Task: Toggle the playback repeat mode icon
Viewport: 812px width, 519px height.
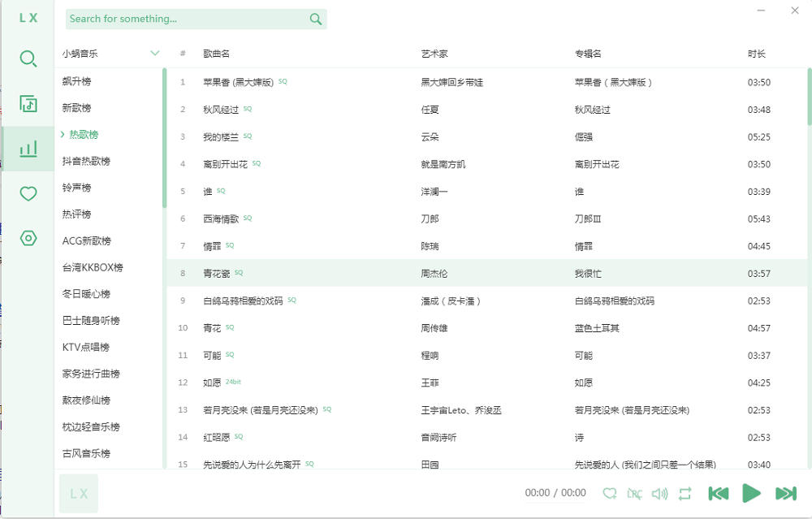Action: click(684, 493)
